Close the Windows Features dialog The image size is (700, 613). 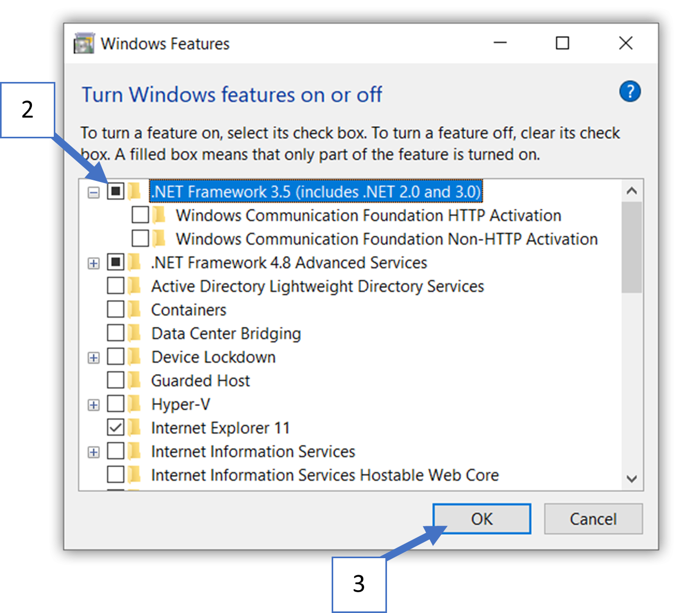point(625,43)
